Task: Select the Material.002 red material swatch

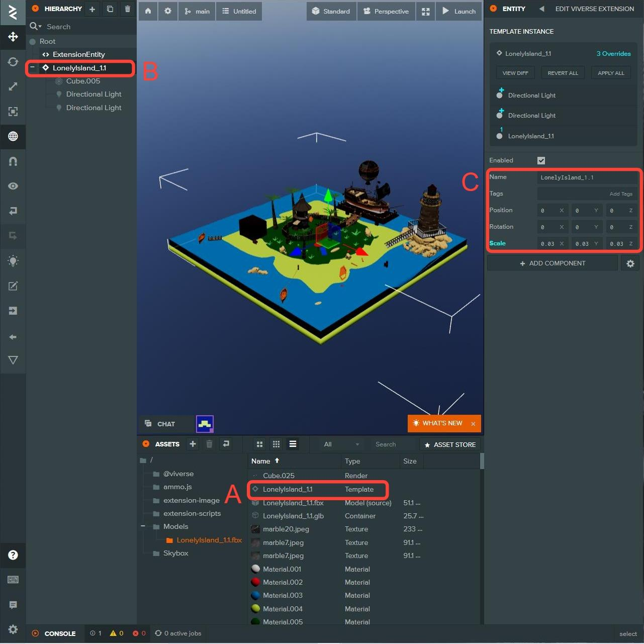Action: [255, 582]
